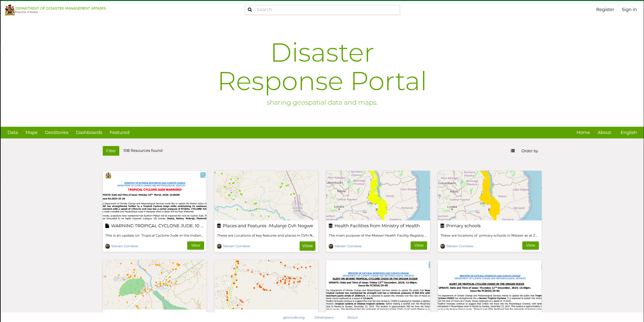Click Steven Gondwe's avatar on Health Facilities card
644x322 pixels.
pos(331,246)
